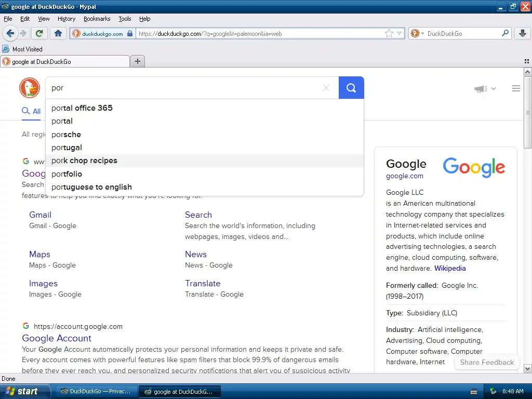This screenshot has width=532, height=399.
Task: Open the Maps sitelink
Action: pos(39,254)
